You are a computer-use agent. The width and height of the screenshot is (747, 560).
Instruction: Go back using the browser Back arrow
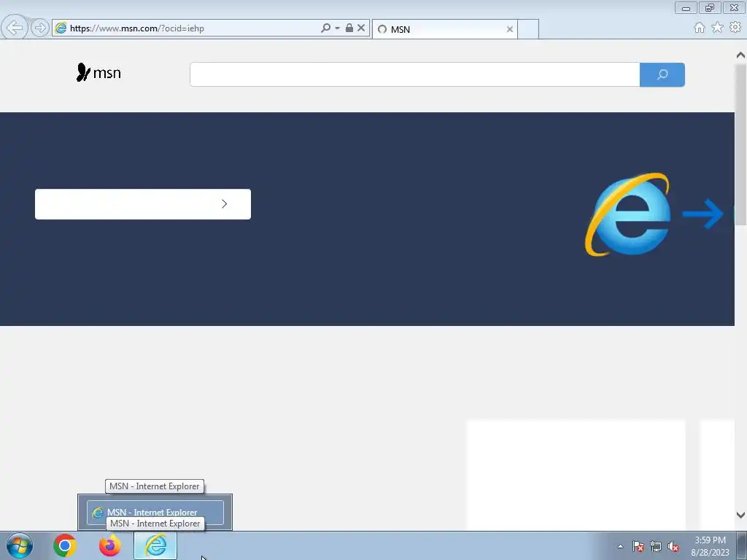pos(15,28)
